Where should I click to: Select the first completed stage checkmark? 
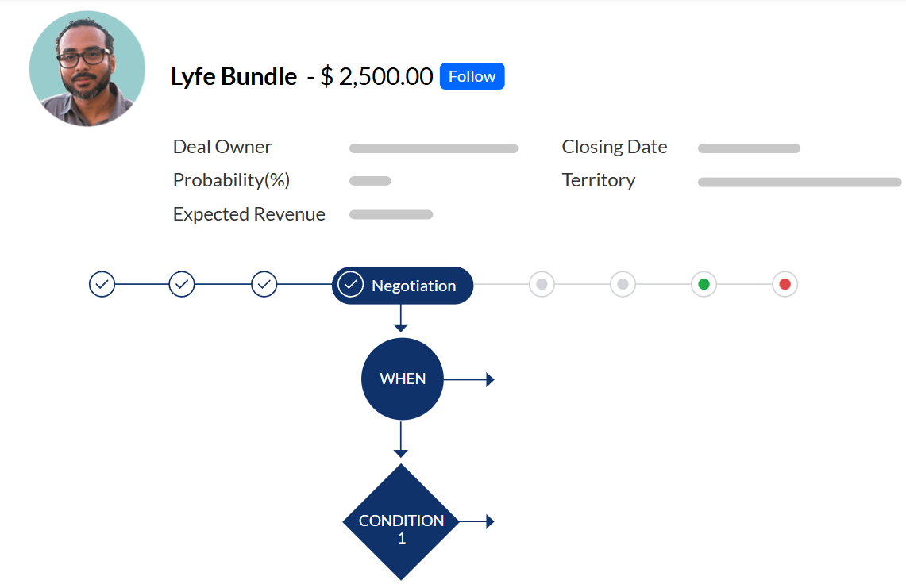point(102,284)
